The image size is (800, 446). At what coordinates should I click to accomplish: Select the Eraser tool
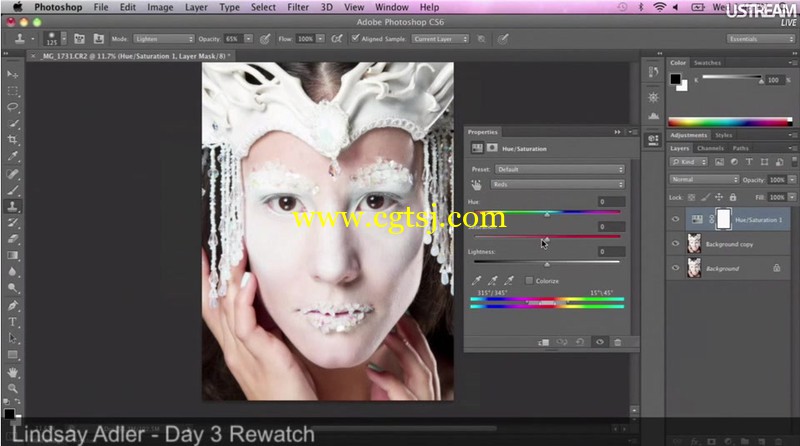[13, 239]
